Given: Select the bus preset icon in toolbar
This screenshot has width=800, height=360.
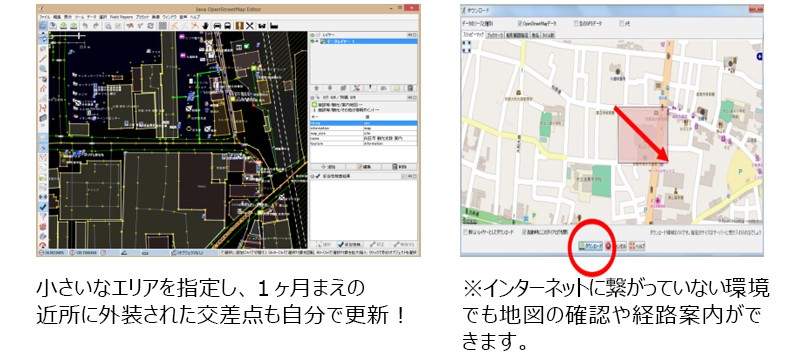Looking at the screenshot, I should click(x=228, y=26).
